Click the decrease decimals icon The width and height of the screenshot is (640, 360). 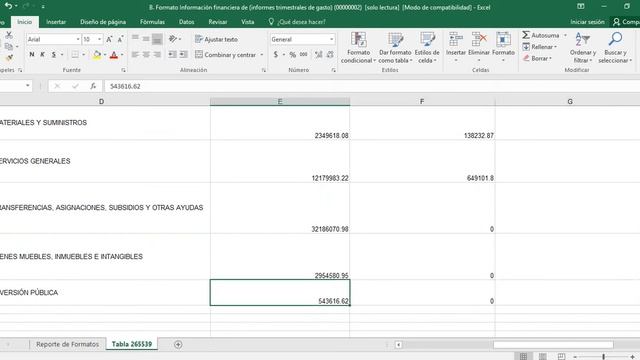(330, 54)
